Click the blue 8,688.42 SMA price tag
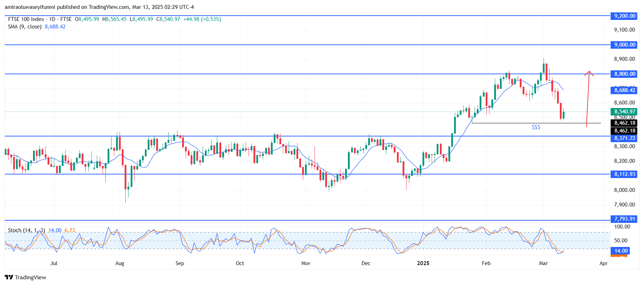 (x=624, y=90)
